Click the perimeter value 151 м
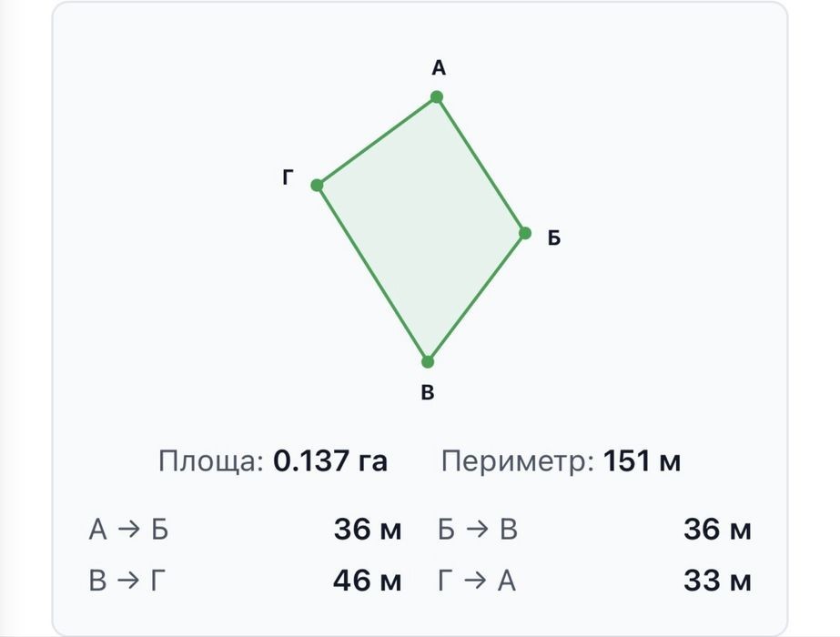This screenshot has width=840, height=637. [x=642, y=460]
